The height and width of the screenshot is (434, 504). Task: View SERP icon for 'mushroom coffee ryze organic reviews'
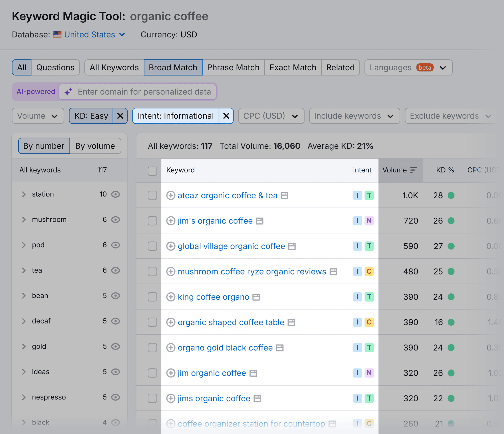click(333, 272)
